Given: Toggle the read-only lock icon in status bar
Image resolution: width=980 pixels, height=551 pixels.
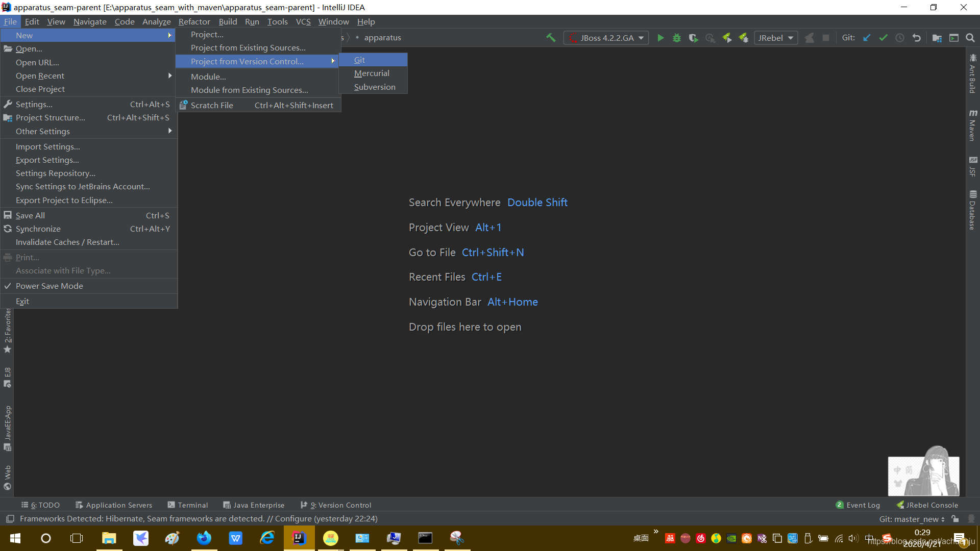Looking at the screenshot, I should [x=955, y=519].
